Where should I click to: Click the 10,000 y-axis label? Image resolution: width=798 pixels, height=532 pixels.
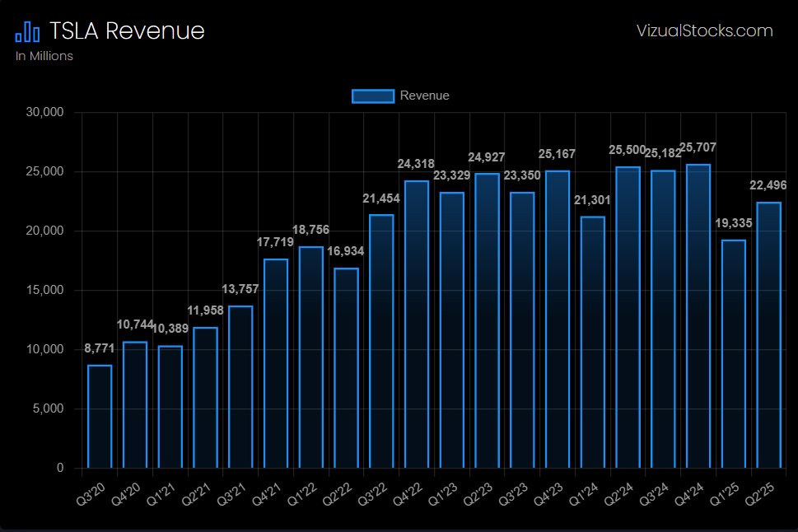[x=44, y=349]
